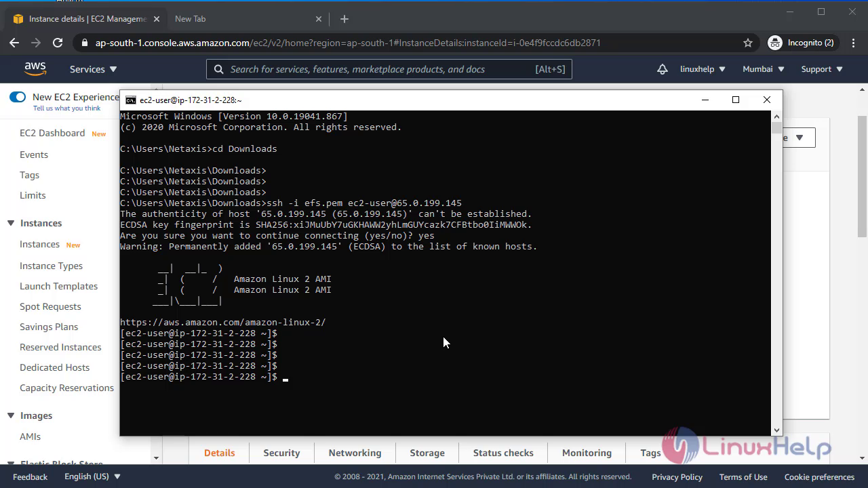Click sidebar scroll down arrow

coord(156,459)
